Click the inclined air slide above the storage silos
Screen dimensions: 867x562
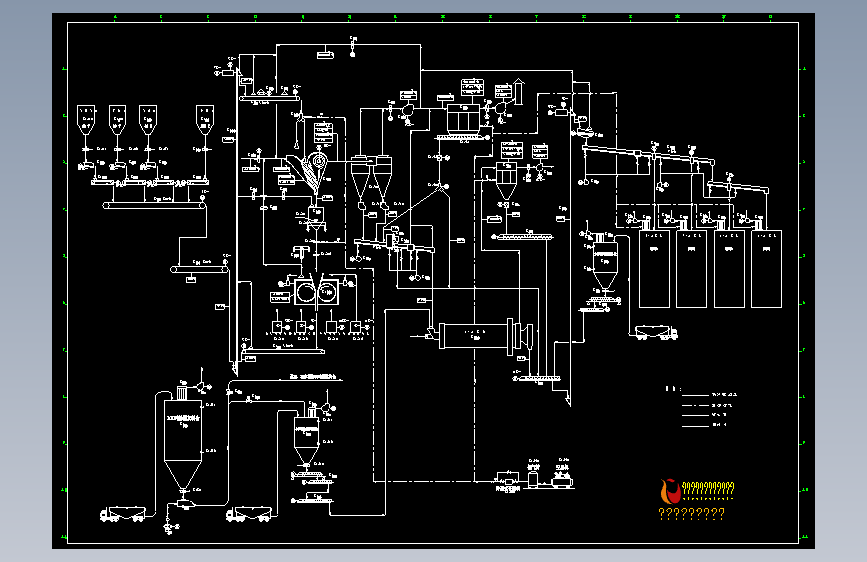pyautogui.click(x=649, y=154)
